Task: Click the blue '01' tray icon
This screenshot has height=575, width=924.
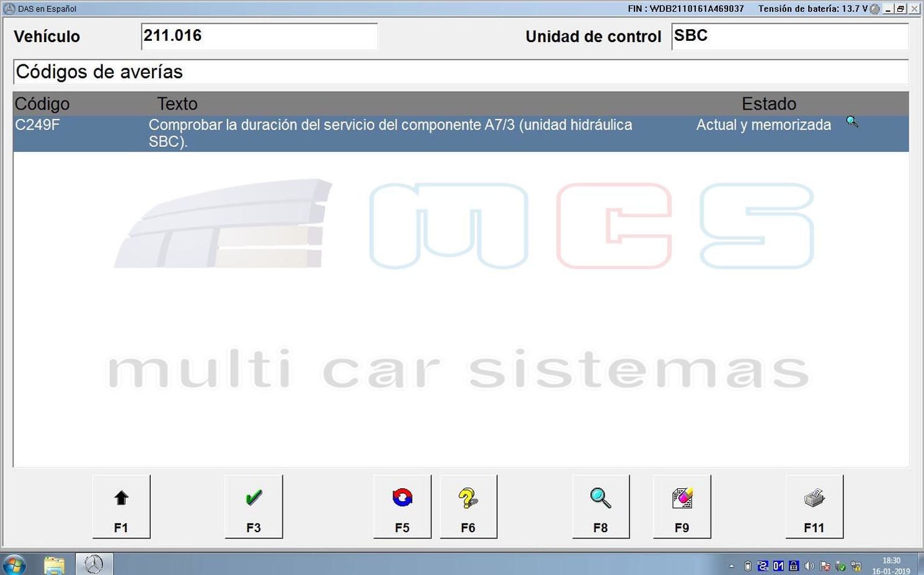Action: (x=778, y=566)
